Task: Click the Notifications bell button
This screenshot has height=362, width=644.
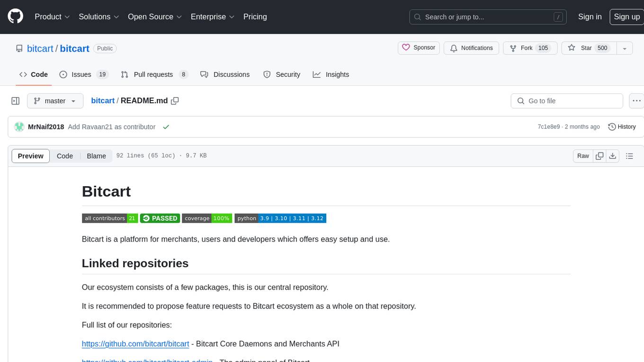Action: 471,48
